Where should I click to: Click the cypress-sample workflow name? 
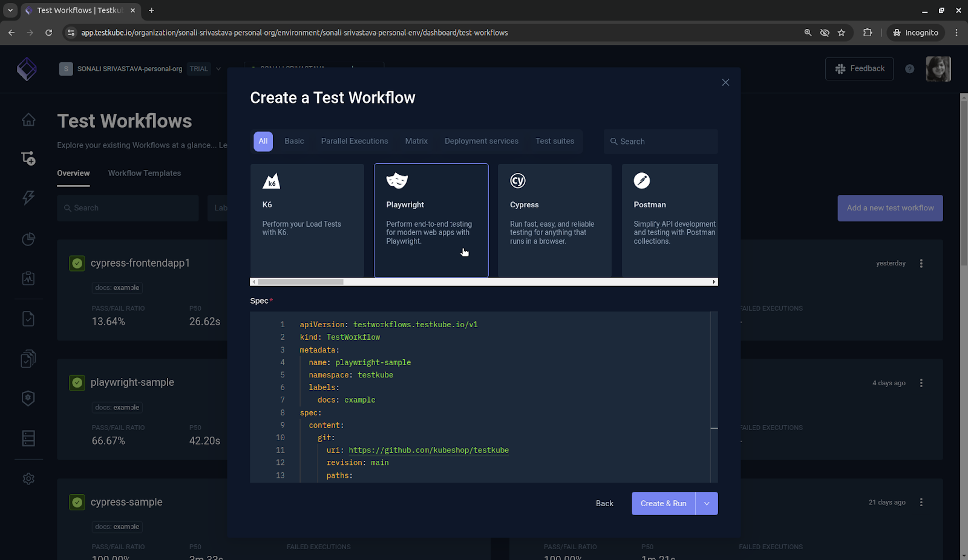(126, 502)
